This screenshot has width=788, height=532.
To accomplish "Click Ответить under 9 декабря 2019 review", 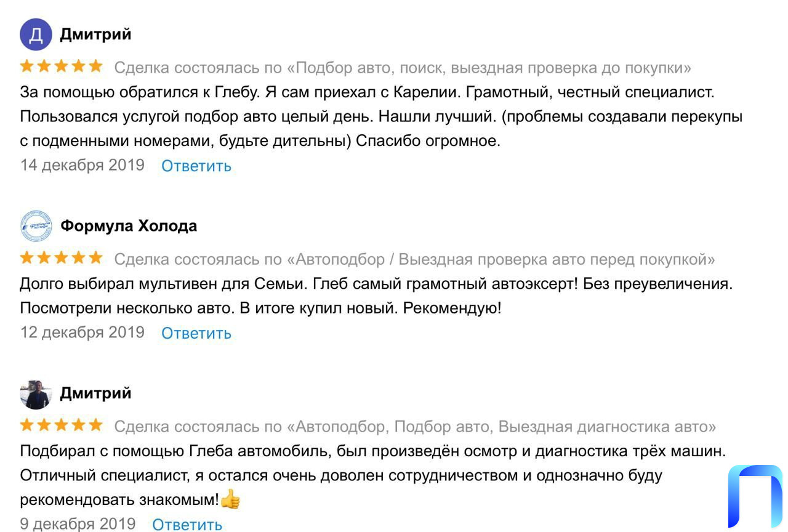I will coord(187,525).
